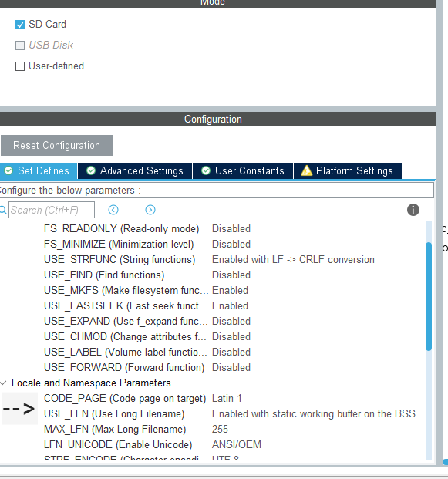Screen dimensions: 448x479
Task: Select the LFN_UNICODE parameter row
Action: (x=118, y=445)
